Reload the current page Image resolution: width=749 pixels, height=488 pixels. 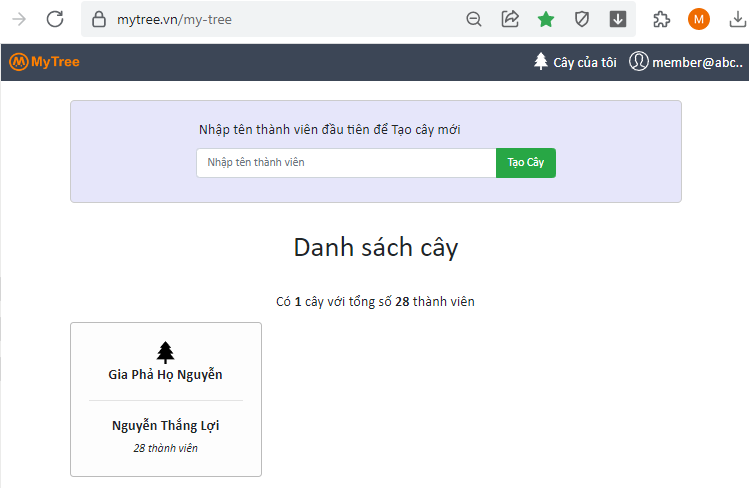click(x=55, y=19)
